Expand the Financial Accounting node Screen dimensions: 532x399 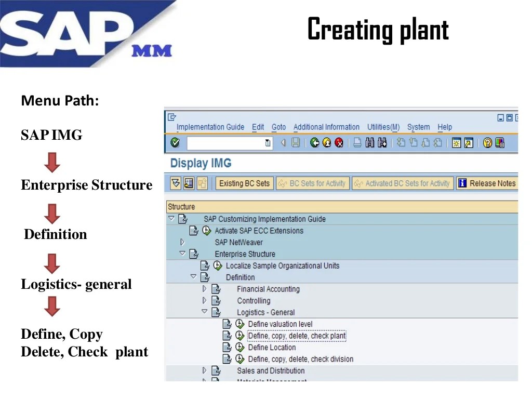205,289
